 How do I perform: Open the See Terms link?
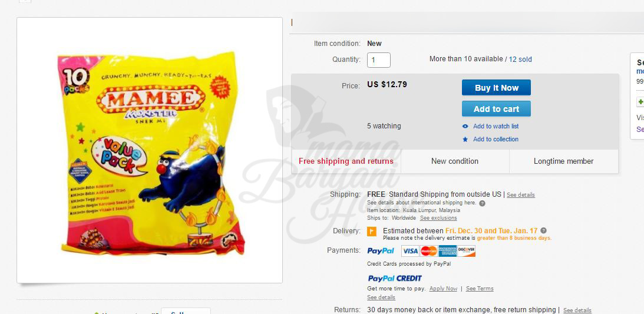[x=480, y=289]
